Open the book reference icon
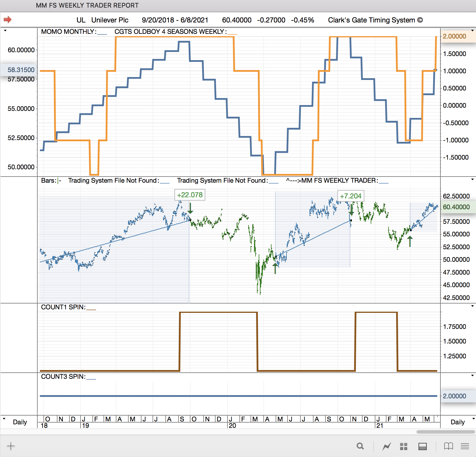This screenshot has width=476, height=457. [449, 446]
